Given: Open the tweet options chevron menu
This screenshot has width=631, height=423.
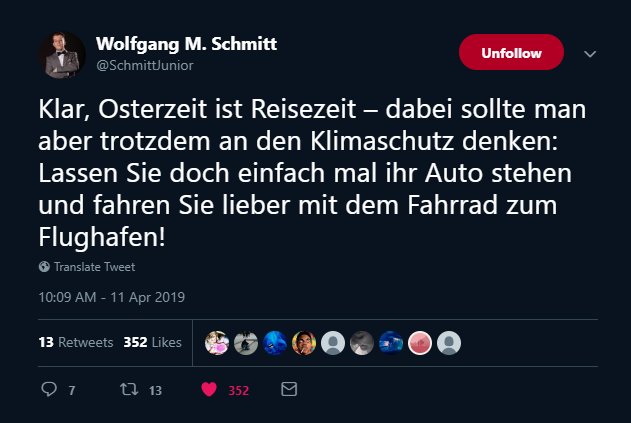Looking at the screenshot, I should click(590, 53).
